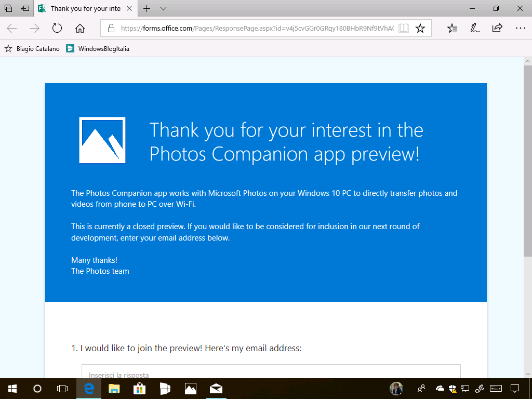
Task: Open Mail app from taskbar
Action: click(x=216, y=389)
